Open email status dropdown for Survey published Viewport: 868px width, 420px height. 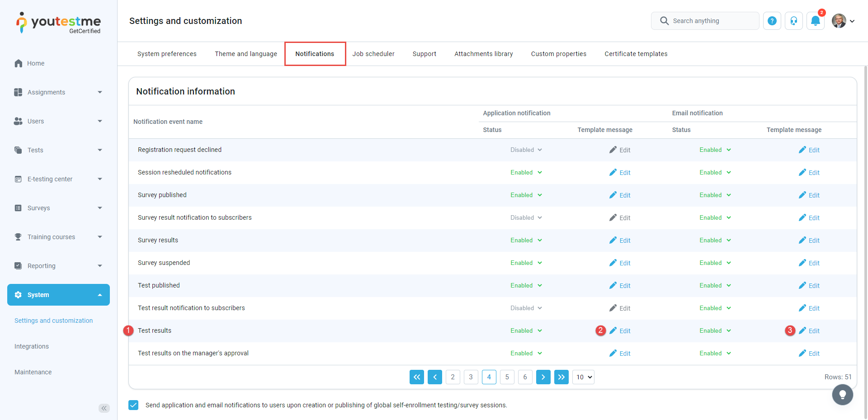[715, 195]
